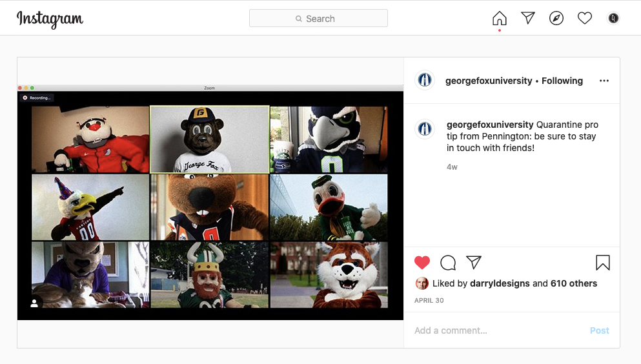
Task: Click the red-jacket mascot tile
Action: (x=90, y=139)
